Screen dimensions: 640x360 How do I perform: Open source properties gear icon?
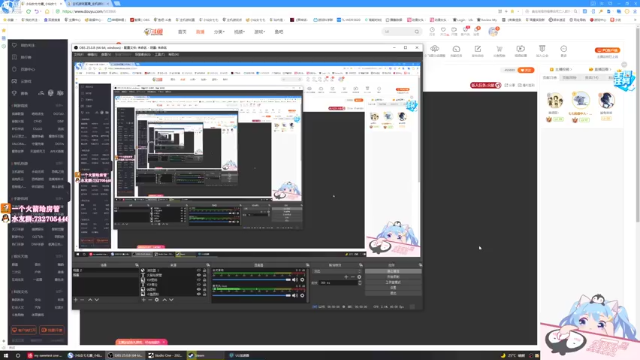point(157,300)
